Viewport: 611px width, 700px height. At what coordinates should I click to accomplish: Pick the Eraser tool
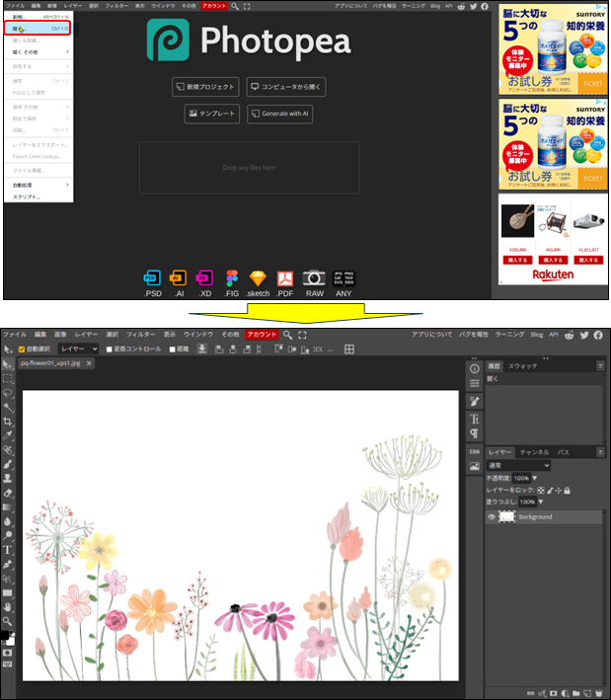click(x=8, y=492)
